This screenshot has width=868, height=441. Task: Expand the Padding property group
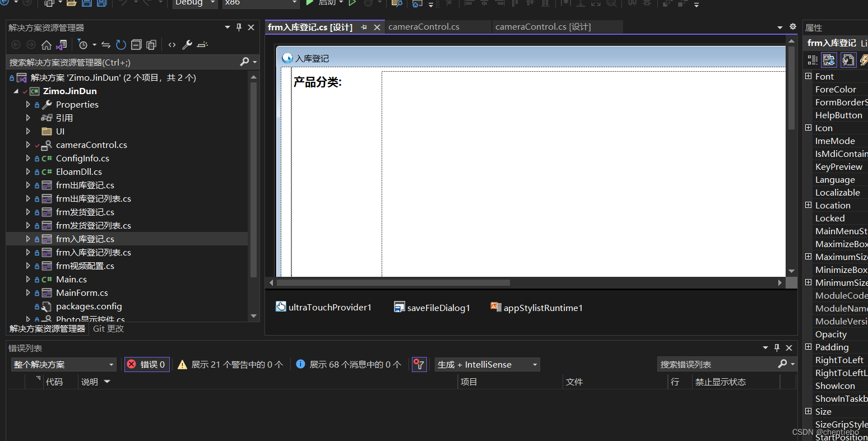tap(808, 347)
